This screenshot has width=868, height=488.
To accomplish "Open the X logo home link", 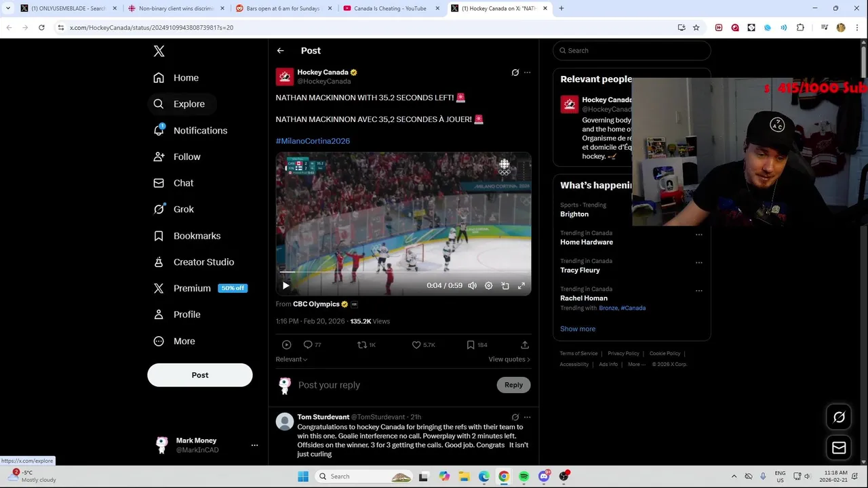I will point(159,51).
